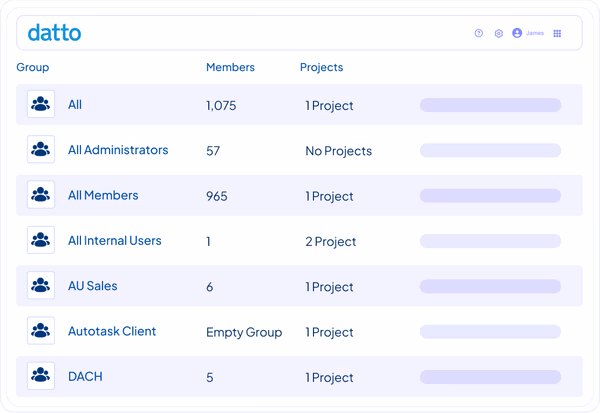Click the placeholder bar in All Members row
Viewport: 600px width, 413px height.
pyautogui.click(x=491, y=196)
